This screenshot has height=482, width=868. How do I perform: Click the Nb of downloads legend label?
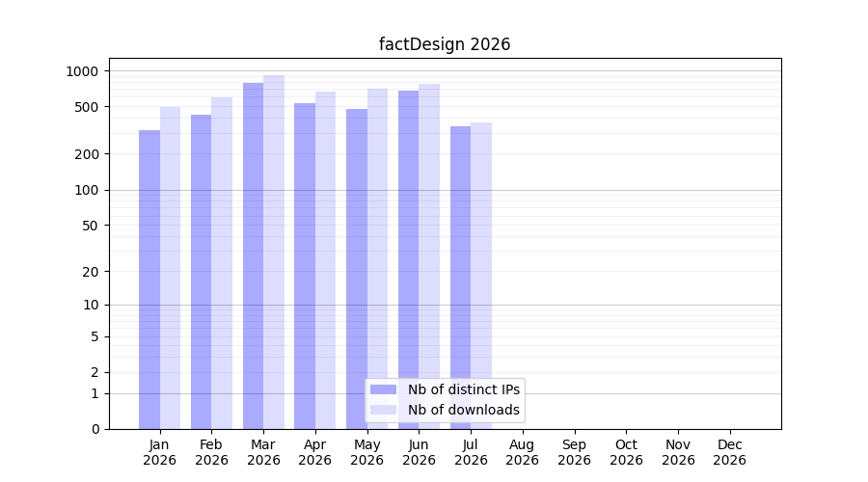[x=463, y=410]
